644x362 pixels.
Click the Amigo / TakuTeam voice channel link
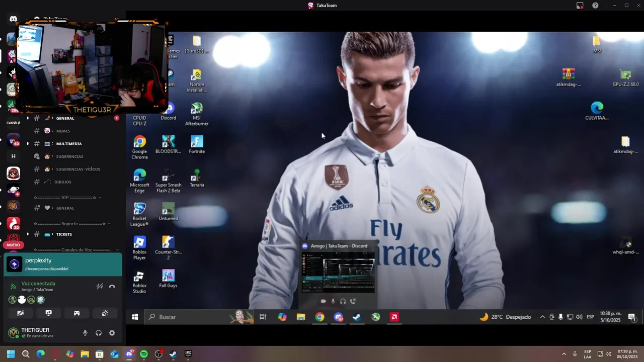[x=37, y=290]
